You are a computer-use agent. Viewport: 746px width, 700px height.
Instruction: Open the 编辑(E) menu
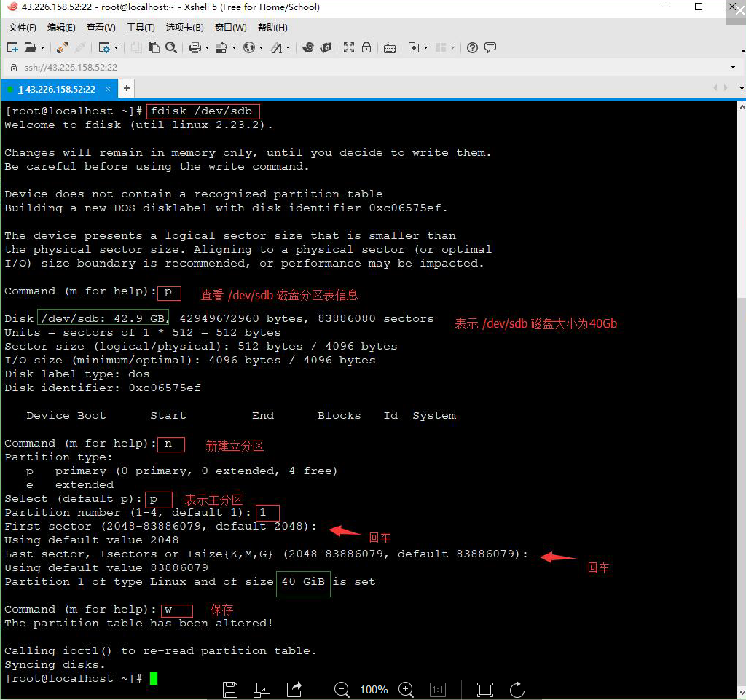61,28
